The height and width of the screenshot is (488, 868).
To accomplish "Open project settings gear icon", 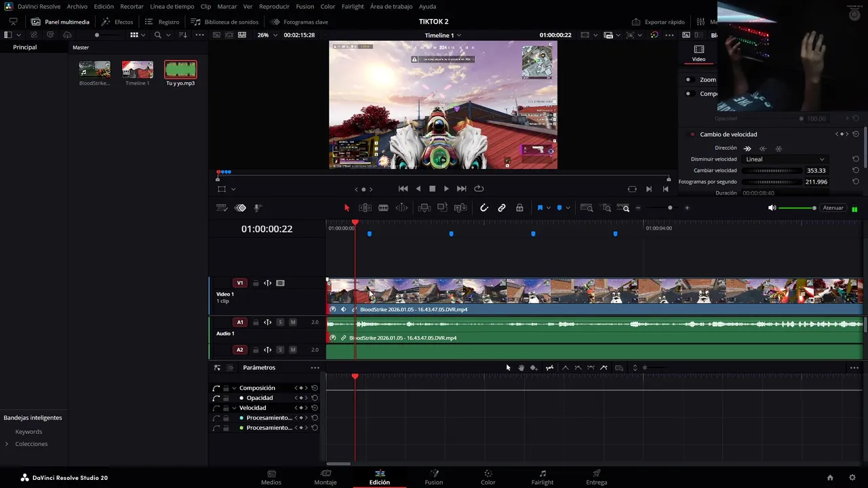I will point(852,477).
